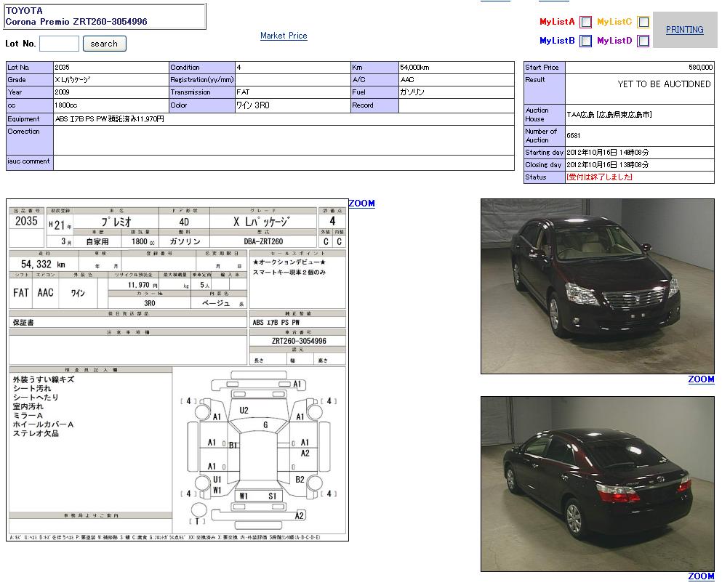Click the Corona Premio ZRT260-3054996 title

click(x=76, y=22)
